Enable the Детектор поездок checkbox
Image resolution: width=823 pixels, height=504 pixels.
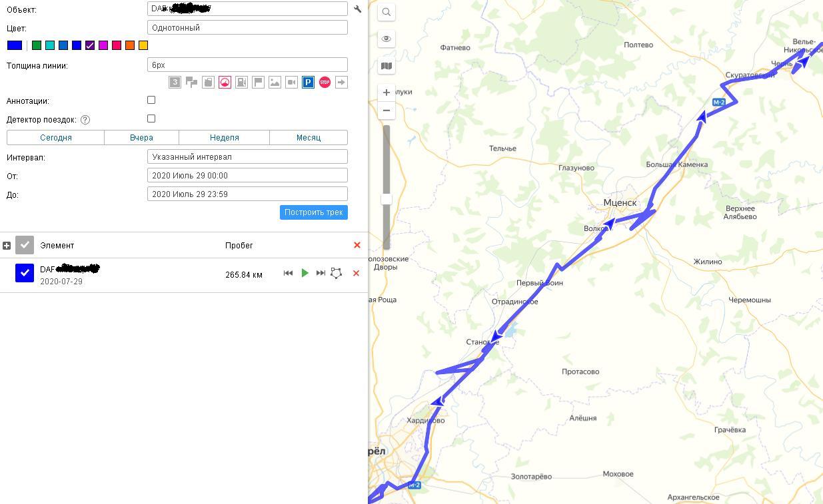[x=151, y=119]
